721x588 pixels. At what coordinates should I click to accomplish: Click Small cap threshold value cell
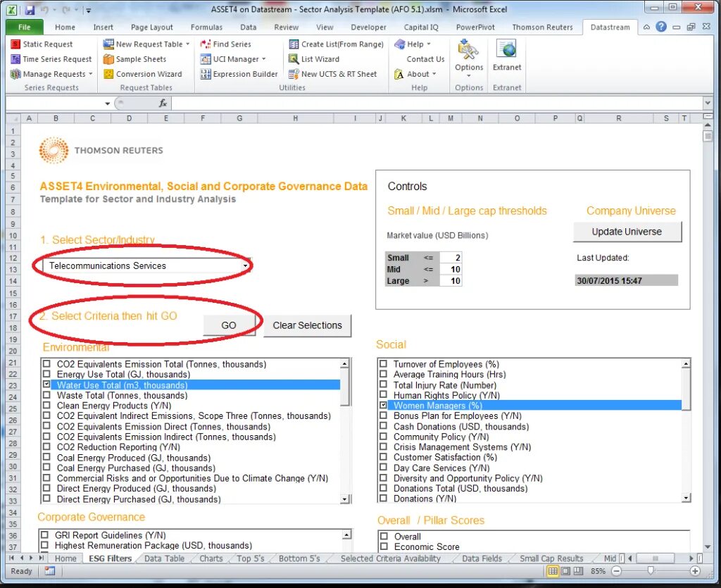click(451, 258)
